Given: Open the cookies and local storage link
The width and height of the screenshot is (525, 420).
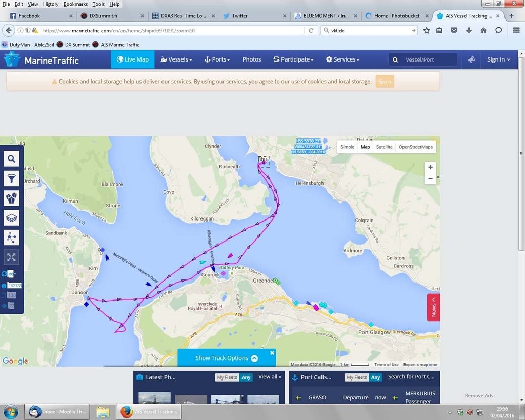Looking at the screenshot, I should [326, 82].
